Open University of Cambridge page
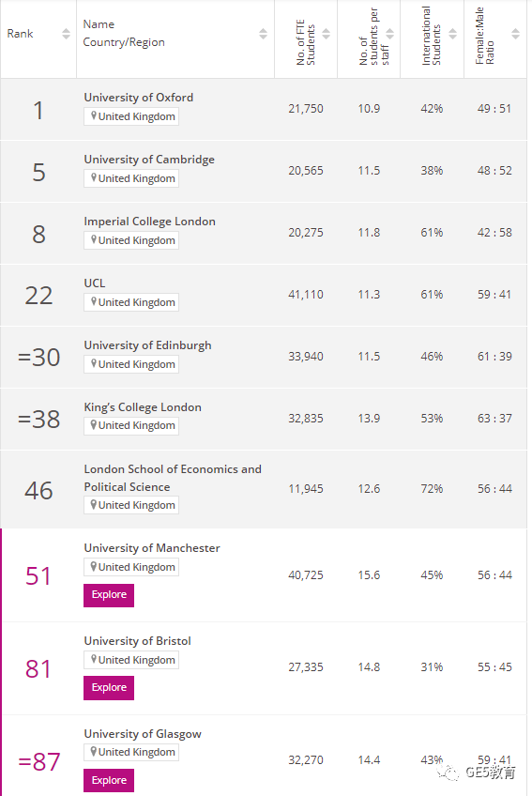Image resolution: width=532 pixels, height=796 pixels. [149, 160]
